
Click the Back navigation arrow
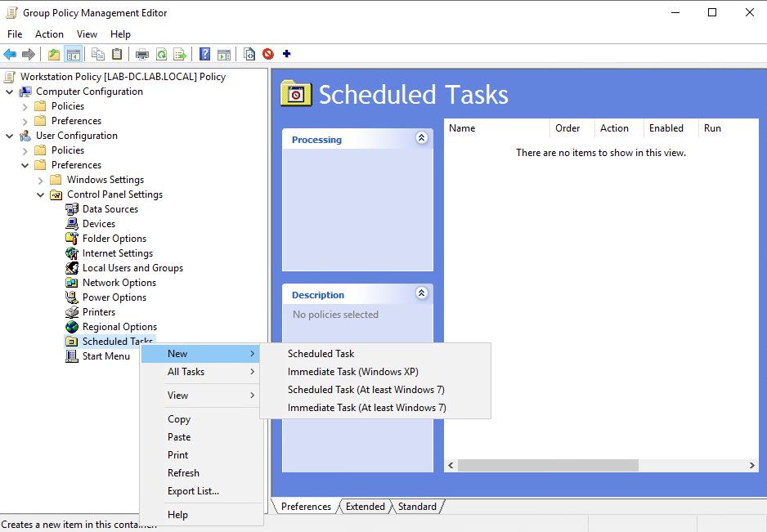10,54
